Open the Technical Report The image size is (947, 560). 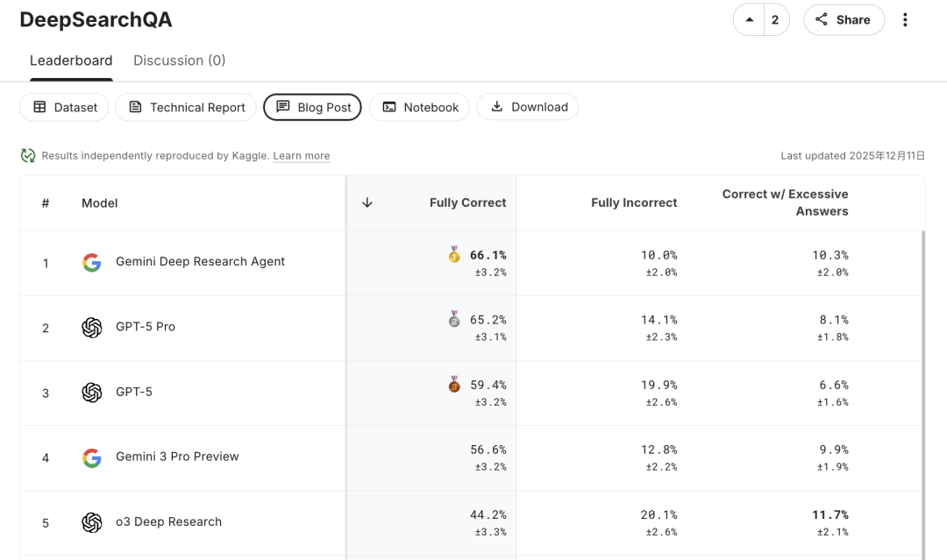point(186,107)
